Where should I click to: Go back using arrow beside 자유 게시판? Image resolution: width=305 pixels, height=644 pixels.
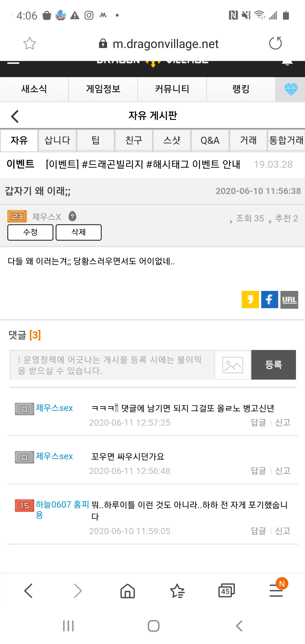click(x=15, y=116)
